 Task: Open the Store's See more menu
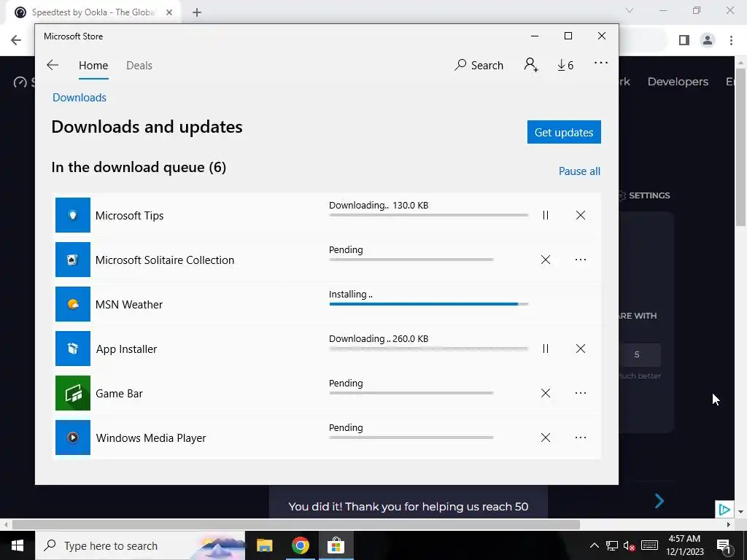click(x=601, y=63)
